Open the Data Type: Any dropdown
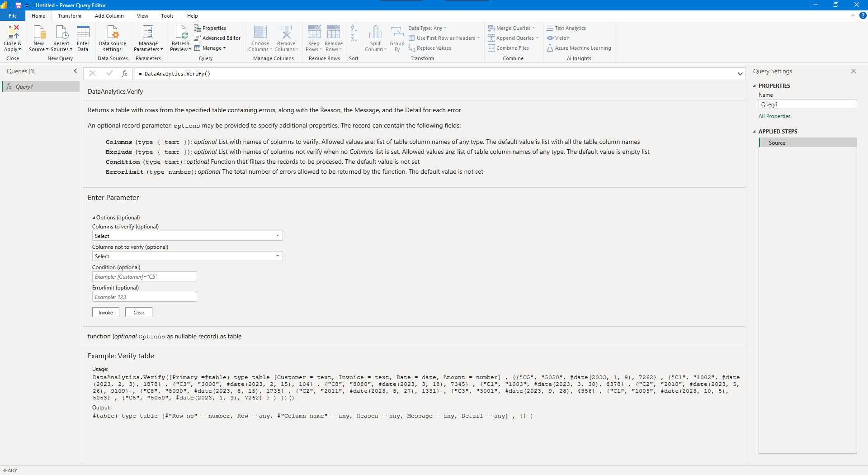Viewport: 868px width, 475px height. click(x=427, y=28)
